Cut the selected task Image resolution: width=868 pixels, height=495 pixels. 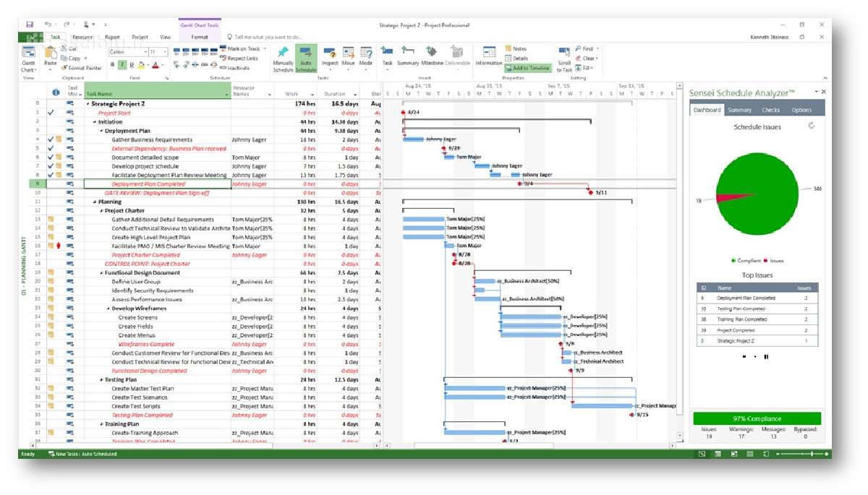click(69, 49)
